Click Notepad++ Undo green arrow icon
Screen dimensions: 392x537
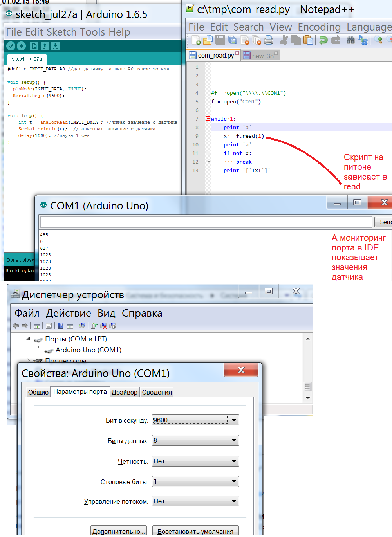coord(323,40)
